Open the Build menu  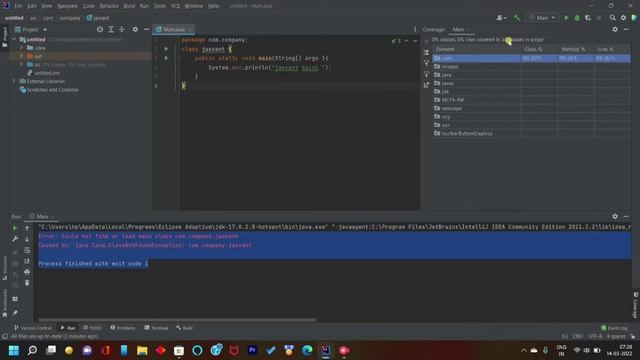(x=129, y=6)
